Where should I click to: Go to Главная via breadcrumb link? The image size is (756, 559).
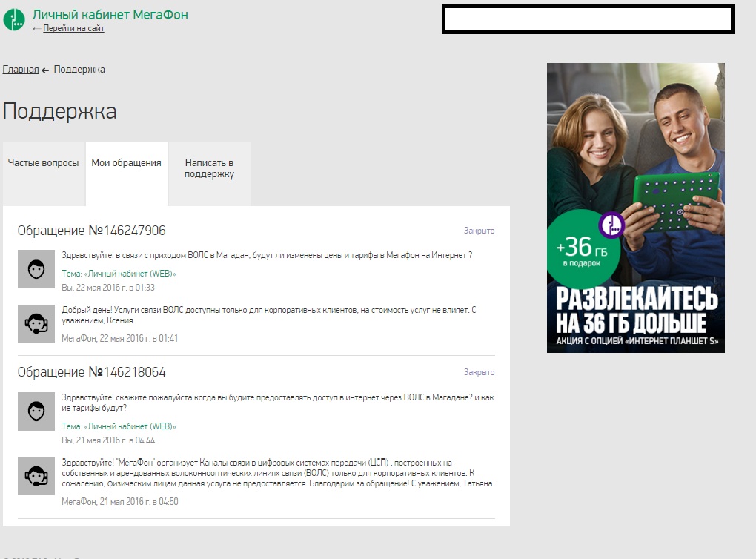point(21,70)
